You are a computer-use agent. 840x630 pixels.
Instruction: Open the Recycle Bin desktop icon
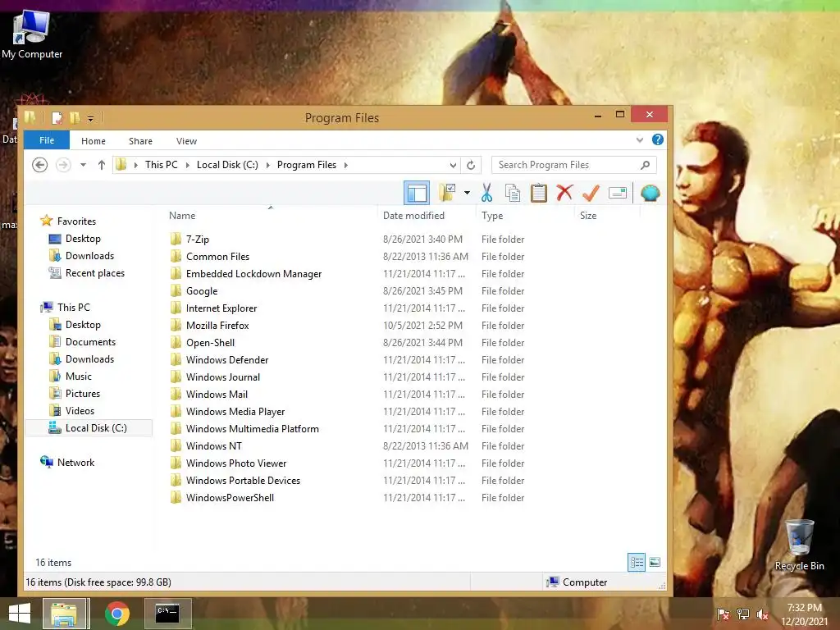[799, 546]
